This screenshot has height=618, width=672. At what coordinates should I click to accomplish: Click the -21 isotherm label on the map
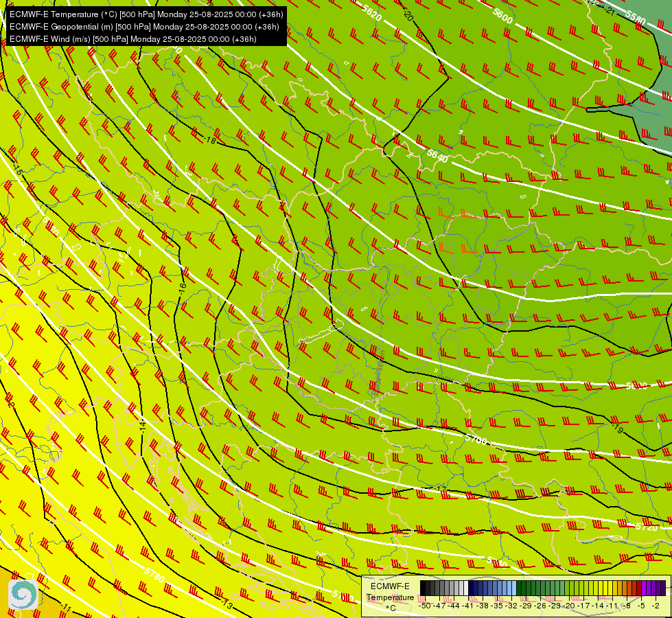coord(609,11)
